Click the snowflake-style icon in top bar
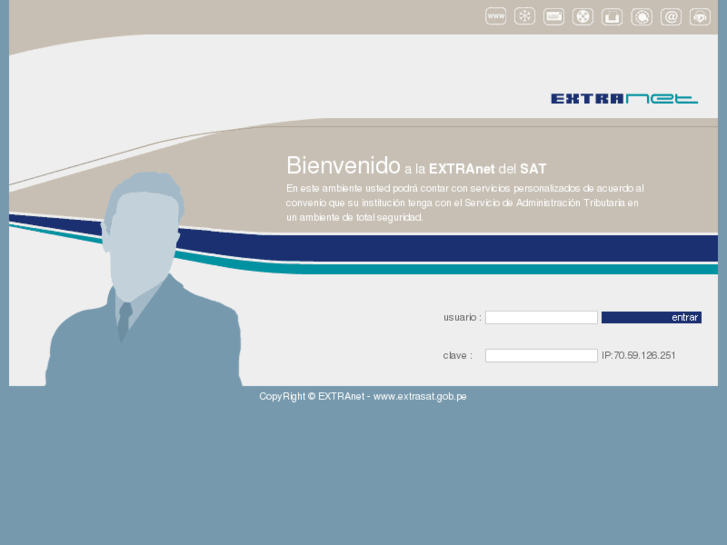727x545 pixels. click(x=524, y=16)
